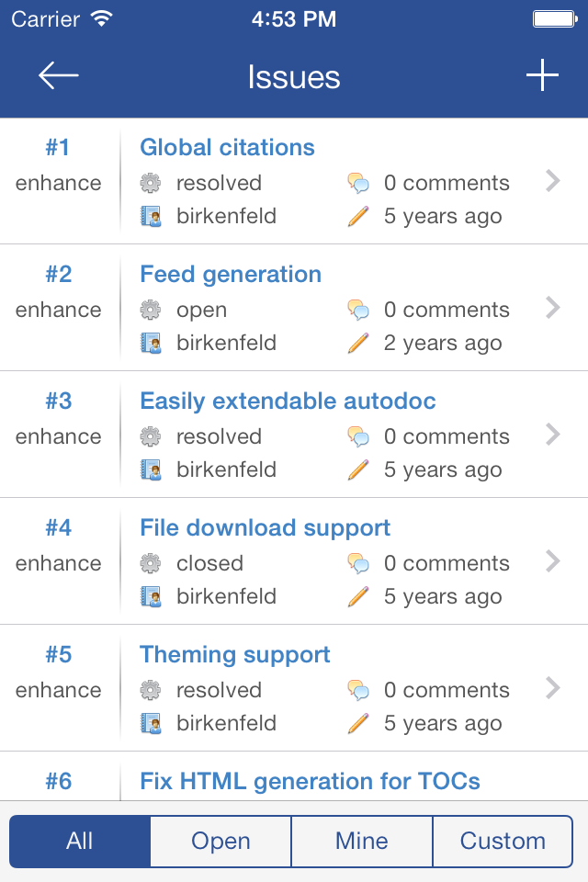Tap the gear status icon on issue #4
Screen dimensions: 588x882
151,563
